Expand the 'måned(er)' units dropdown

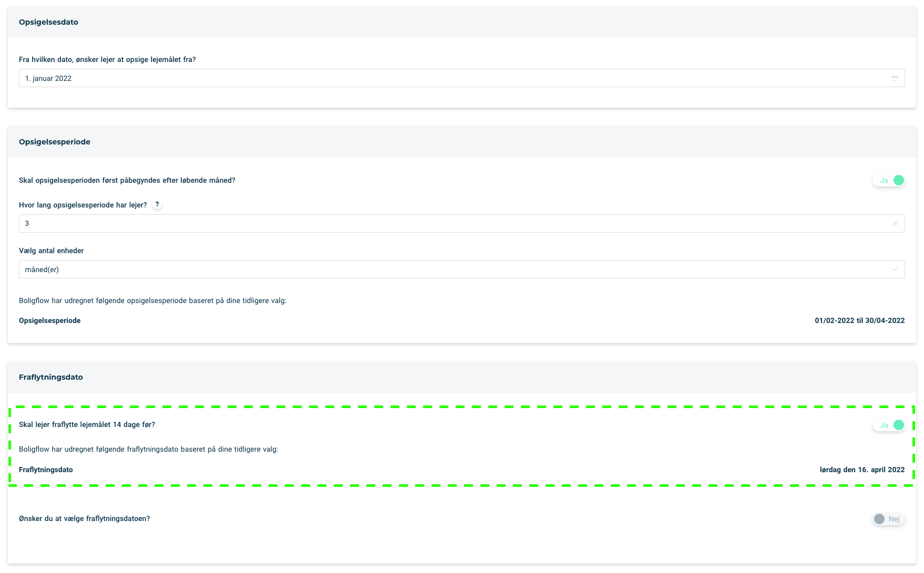(x=461, y=269)
